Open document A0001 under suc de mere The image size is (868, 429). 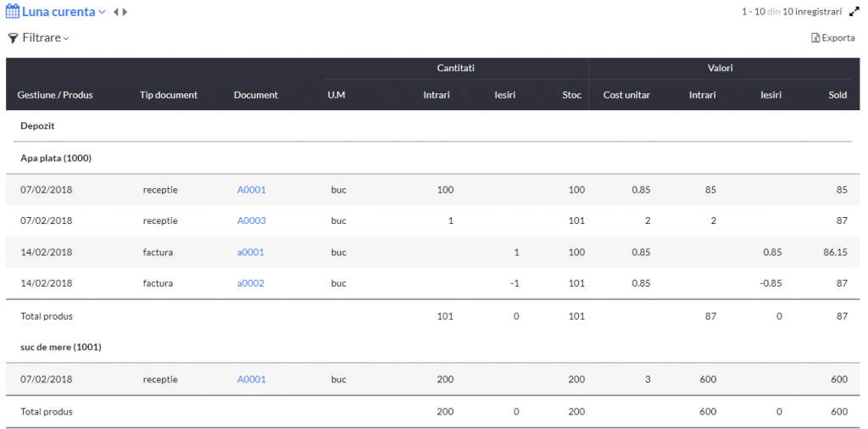click(x=251, y=380)
